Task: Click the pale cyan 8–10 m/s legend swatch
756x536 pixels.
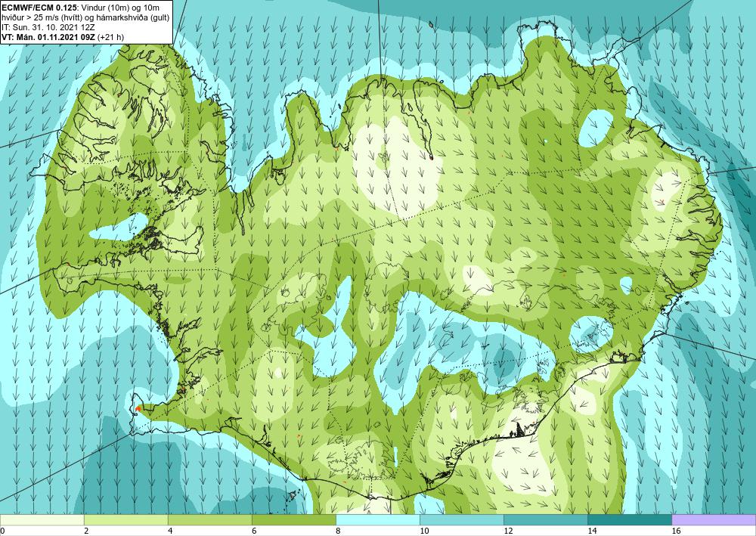Action: point(377,519)
